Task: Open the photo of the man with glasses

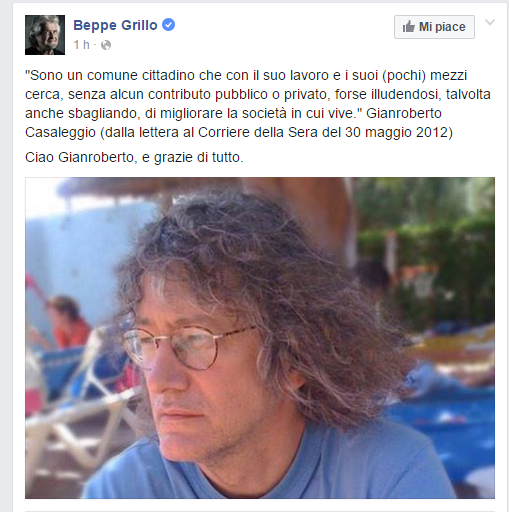Action: (260, 338)
